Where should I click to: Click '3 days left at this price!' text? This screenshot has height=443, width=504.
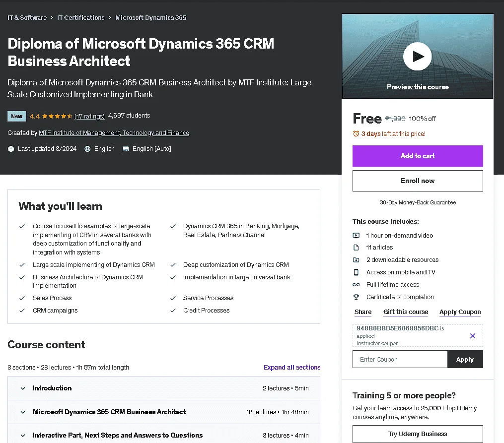coord(393,134)
